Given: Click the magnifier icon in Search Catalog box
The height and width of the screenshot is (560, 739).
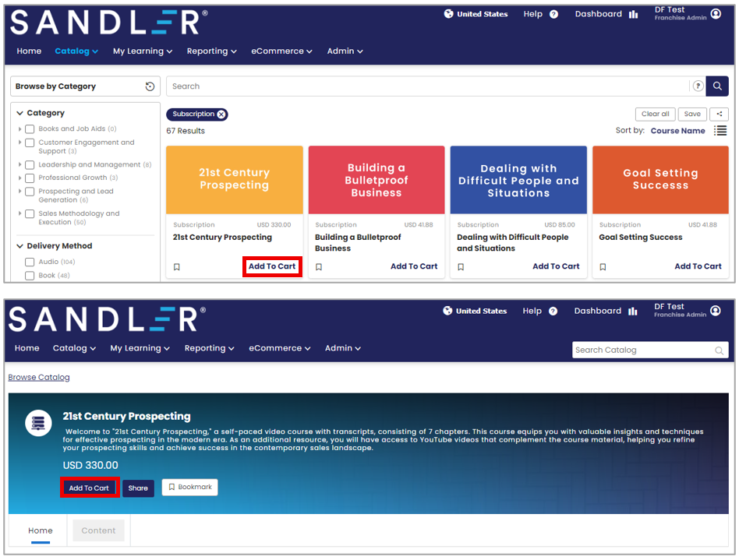Looking at the screenshot, I should click(719, 350).
